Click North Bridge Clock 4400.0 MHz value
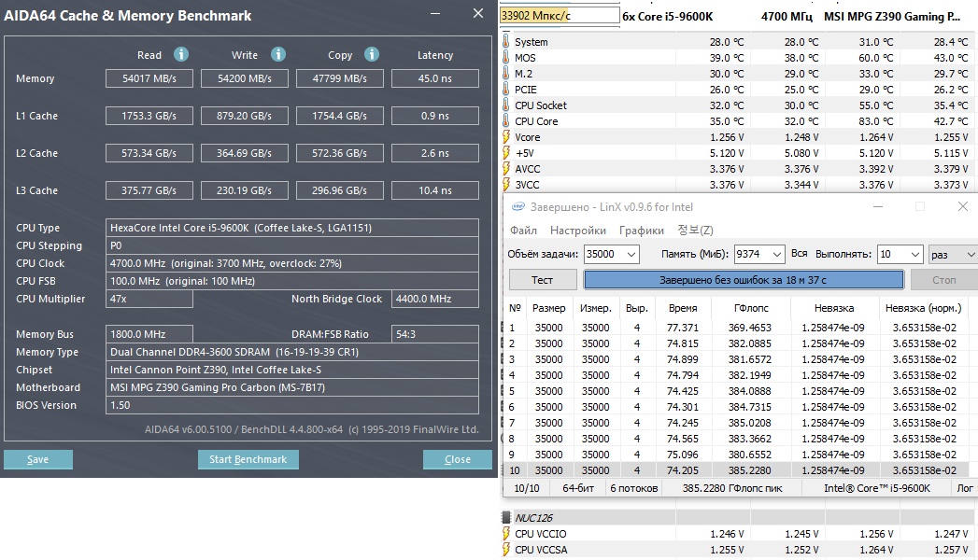 point(434,299)
